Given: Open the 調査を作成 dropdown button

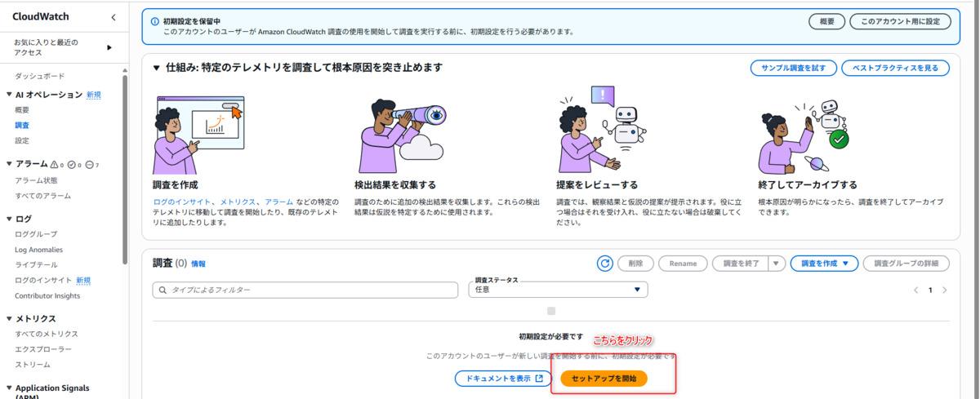Looking at the screenshot, I should pos(824,264).
